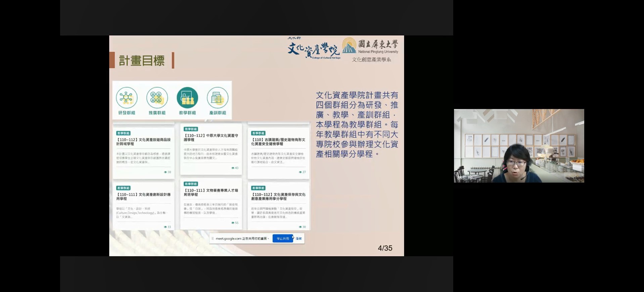Open the 文物普查專業人才培育班學程 card
Screen dimensions: 644x292
point(211,192)
